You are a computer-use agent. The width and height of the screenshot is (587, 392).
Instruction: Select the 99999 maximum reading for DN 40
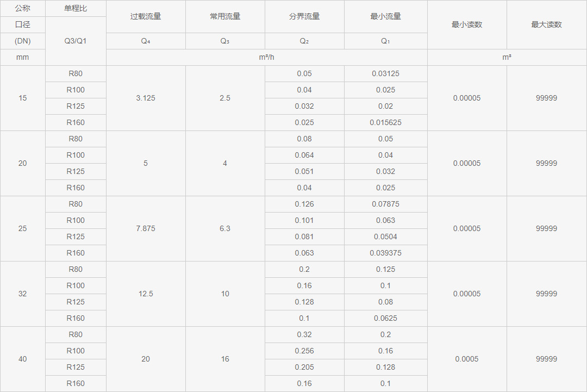pyautogui.click(x=546, y=359)
